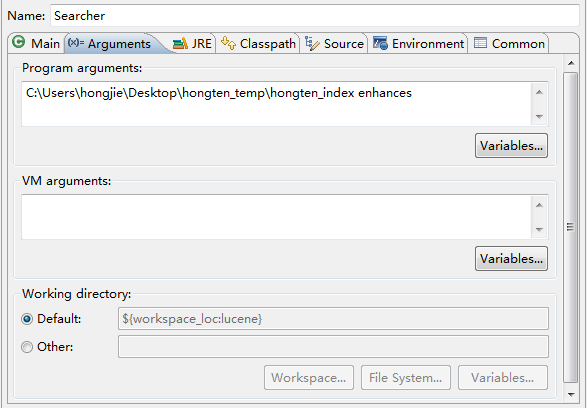Select the Arguments tab label
The image size is (587, 408).
(119, 44)
